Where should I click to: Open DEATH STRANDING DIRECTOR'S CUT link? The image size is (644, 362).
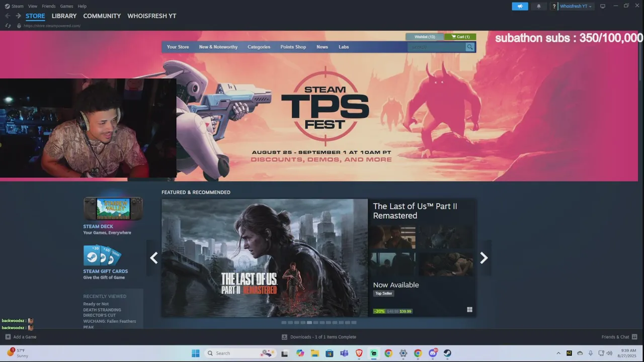102,312
